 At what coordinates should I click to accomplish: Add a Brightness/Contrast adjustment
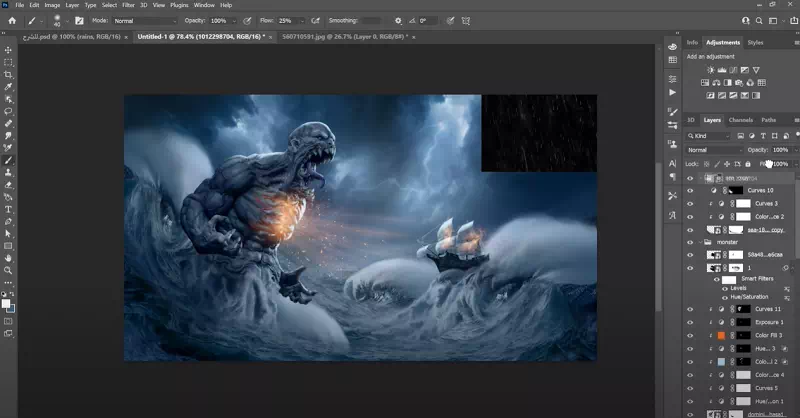point(711,70)
